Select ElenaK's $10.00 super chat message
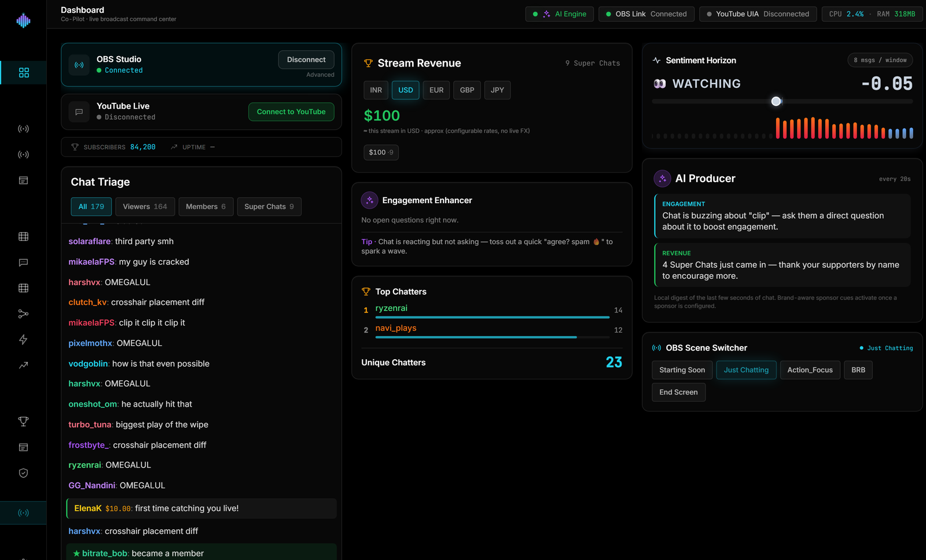The image size is (926, 560). pyautogui.click(x=201, y=509)
